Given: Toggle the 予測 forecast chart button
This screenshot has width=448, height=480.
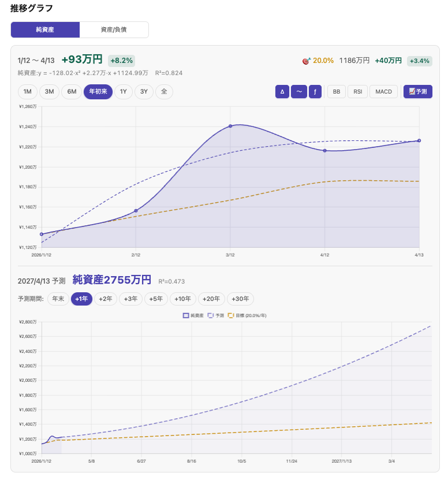Looking at the screenshot, I should click(x=418, y=92).
